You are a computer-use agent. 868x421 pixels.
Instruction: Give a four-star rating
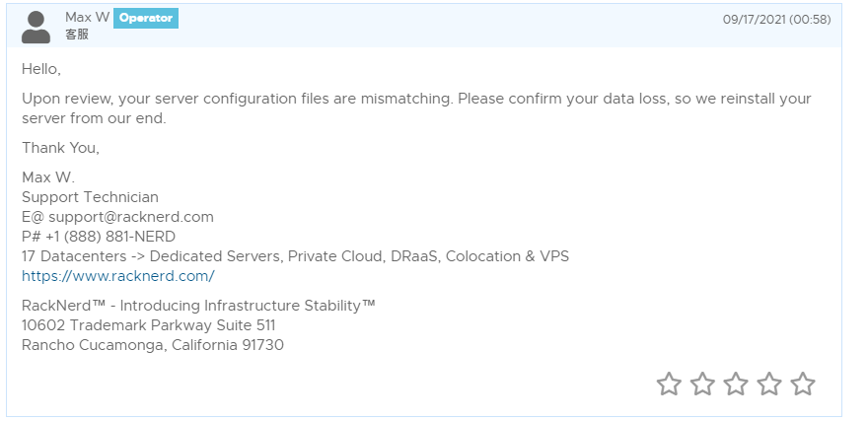(769, 384)
